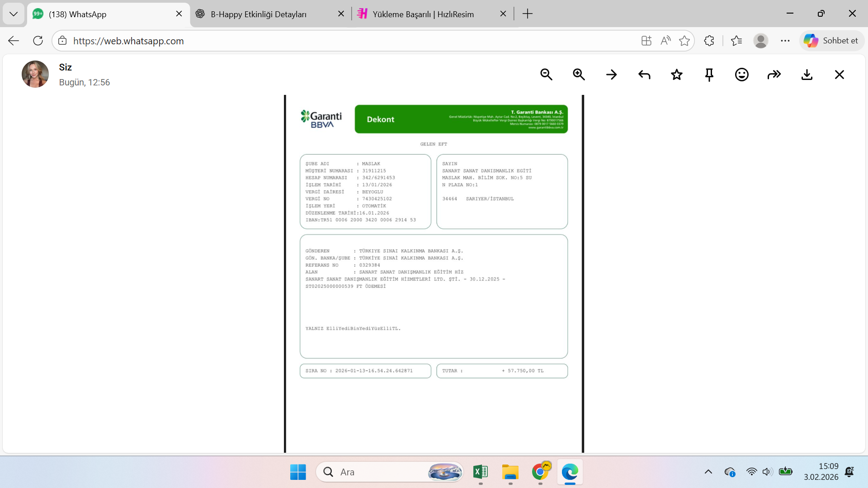Pin the image message
The height and width of the screenshot is (488, 868).
click(x=709, y=75)
